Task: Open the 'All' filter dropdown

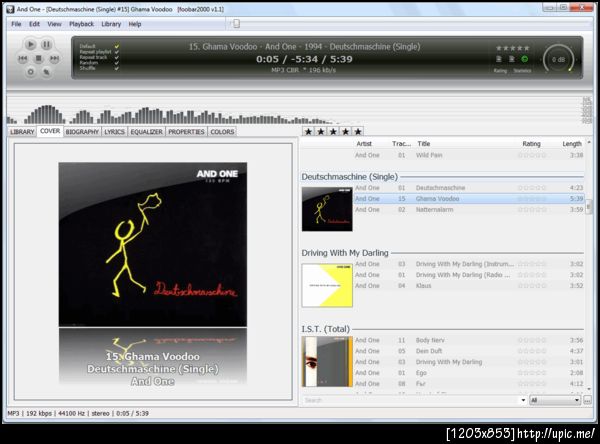Action: click(x=554, y=400)
